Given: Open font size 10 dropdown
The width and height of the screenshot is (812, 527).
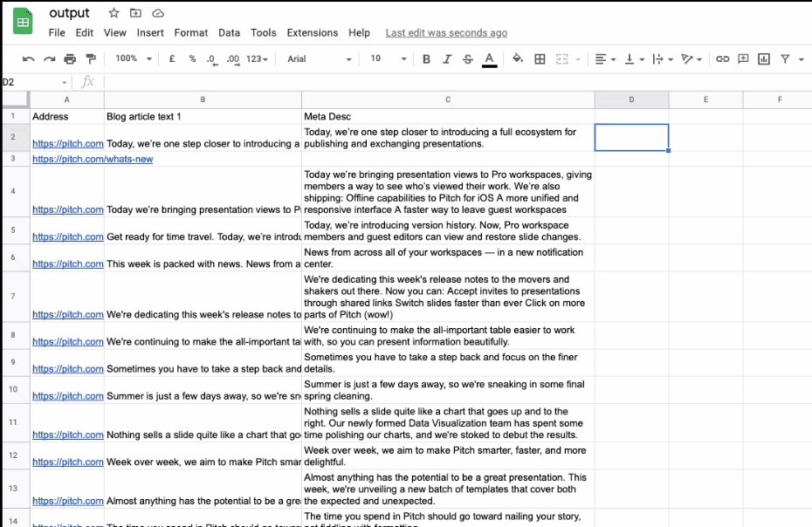Looking at the screenshot, I should [388, 58].
